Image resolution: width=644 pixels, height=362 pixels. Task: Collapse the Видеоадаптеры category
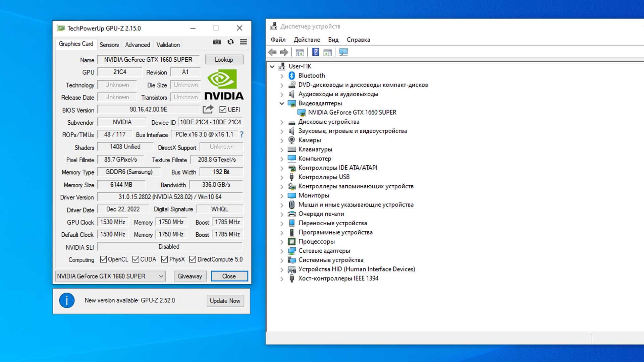tap(282, 103)
